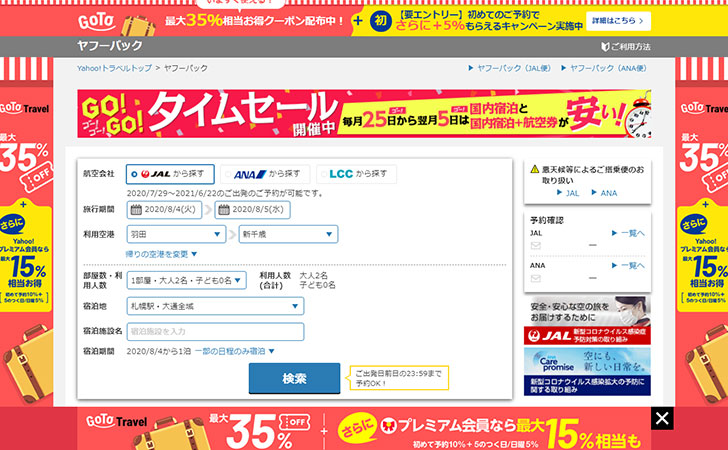Open the departure date 2020/8/4(火) calendar field
Screen dimensions: 728x450
pos(164,210)
